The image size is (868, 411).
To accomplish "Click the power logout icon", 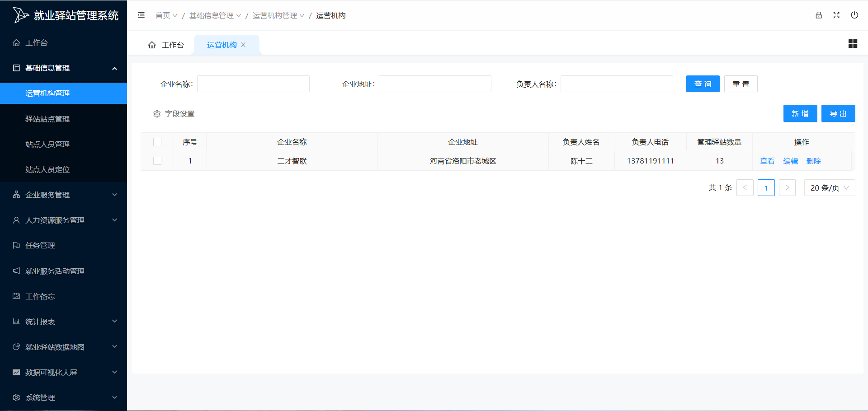I will pos(854,15).
